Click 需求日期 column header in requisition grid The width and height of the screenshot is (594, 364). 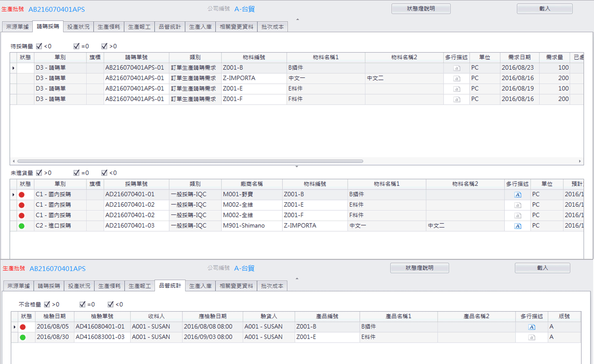click(x=519, y=57)
